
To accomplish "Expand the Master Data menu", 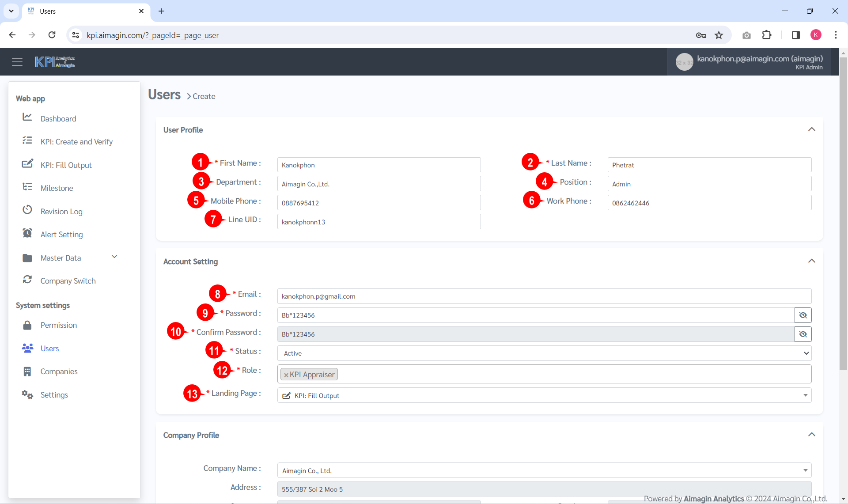I will click(114, 257).
